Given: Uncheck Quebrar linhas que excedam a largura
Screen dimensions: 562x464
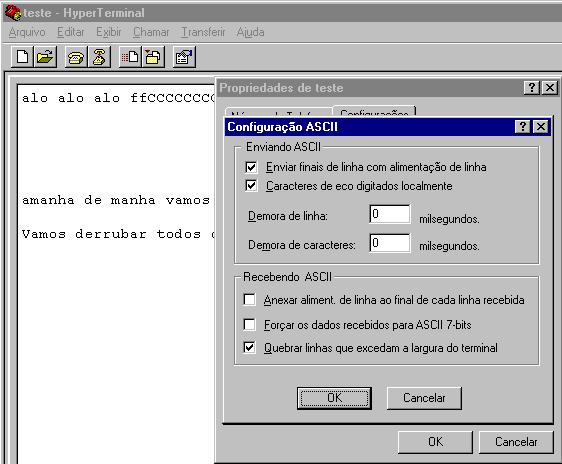Looking at the screenshot, I should (249, 348).
